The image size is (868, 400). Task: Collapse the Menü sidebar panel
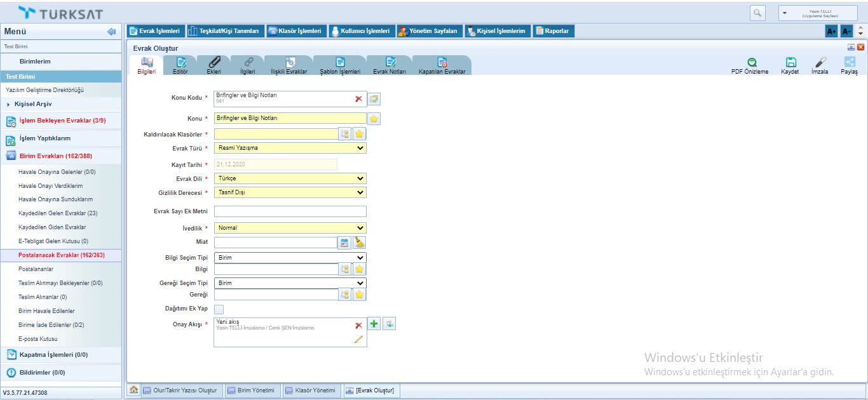(111, 32)
